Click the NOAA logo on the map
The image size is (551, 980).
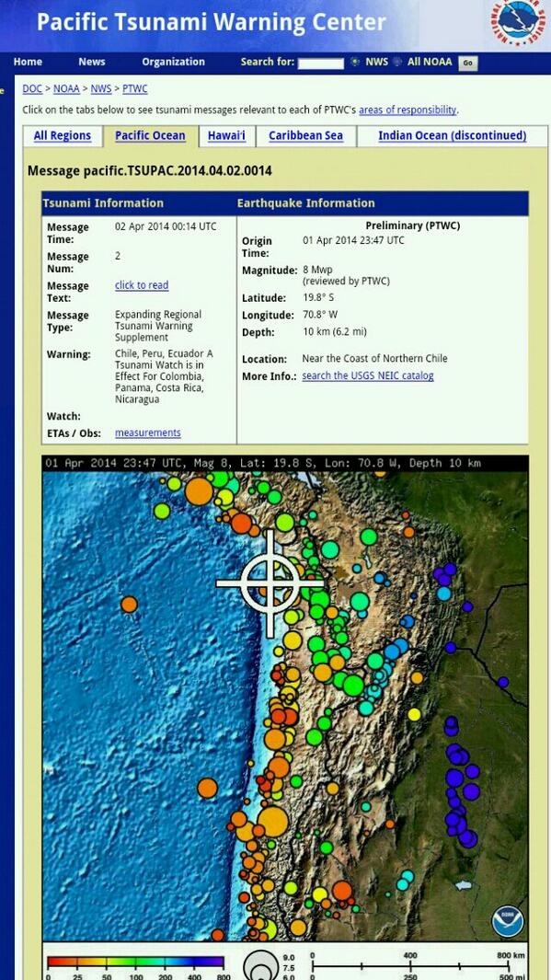click(507, 922)
